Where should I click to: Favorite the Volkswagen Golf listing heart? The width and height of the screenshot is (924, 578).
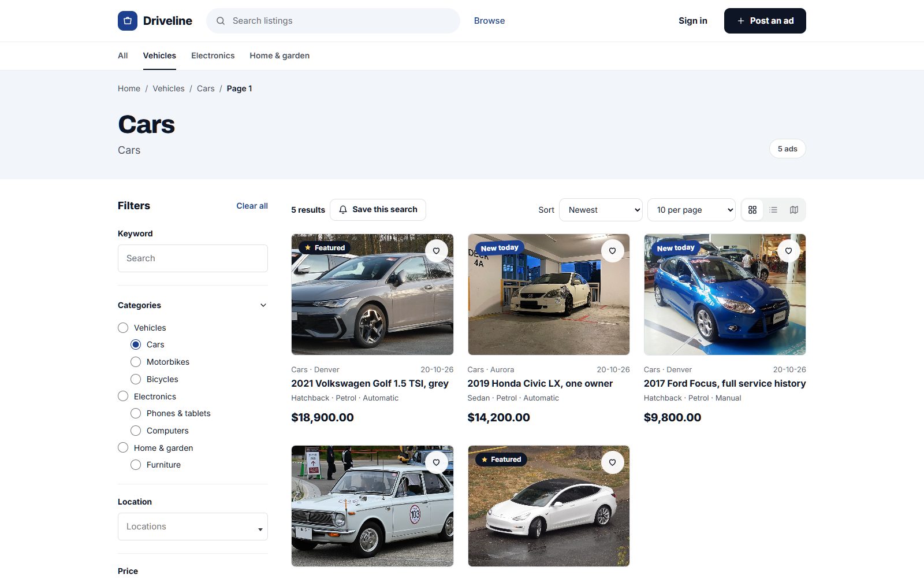click(437, 251)
